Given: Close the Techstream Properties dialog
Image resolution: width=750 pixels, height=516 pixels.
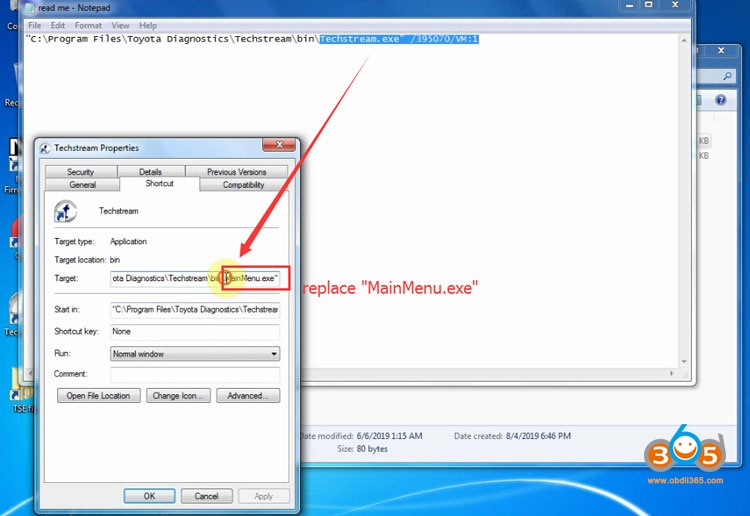Looking at the screenshot, I should 279,144.
